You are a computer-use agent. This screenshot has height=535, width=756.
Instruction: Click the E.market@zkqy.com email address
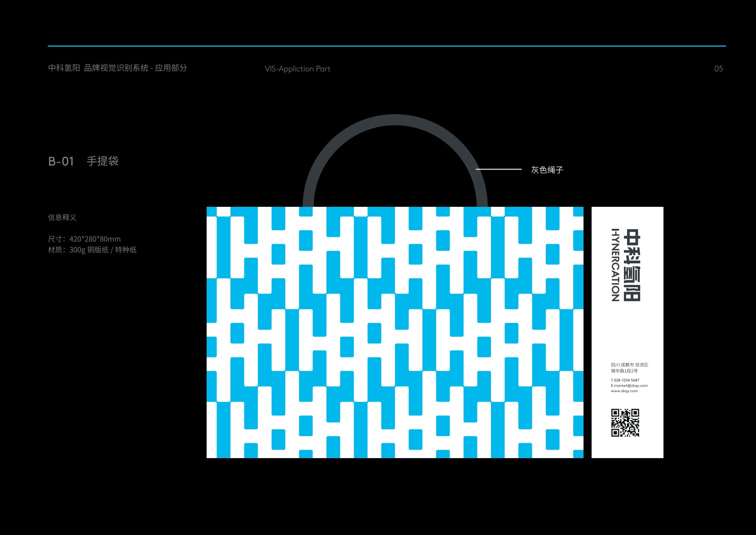coord(629,386)
